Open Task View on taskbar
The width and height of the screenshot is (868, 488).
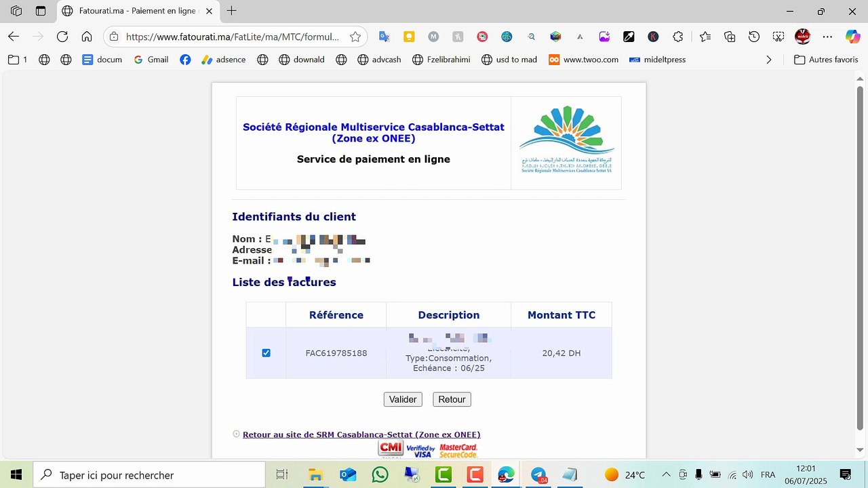283,474
